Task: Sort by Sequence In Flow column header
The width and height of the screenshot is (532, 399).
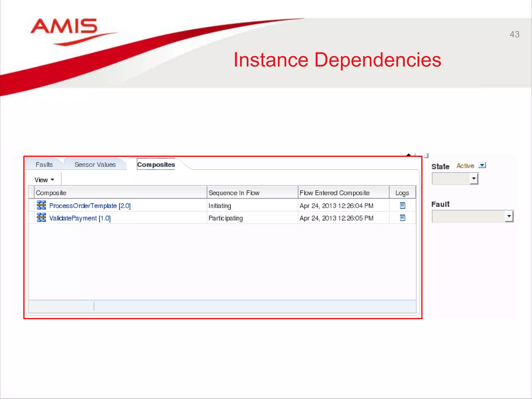Action: (252, 193)
